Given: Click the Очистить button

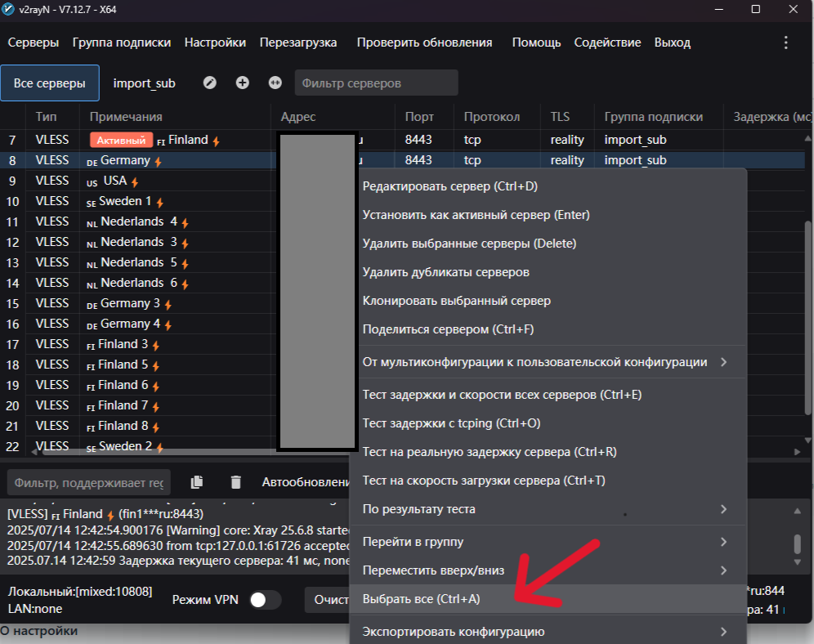Looking at the screenshot, I should [x=330, y=599].
